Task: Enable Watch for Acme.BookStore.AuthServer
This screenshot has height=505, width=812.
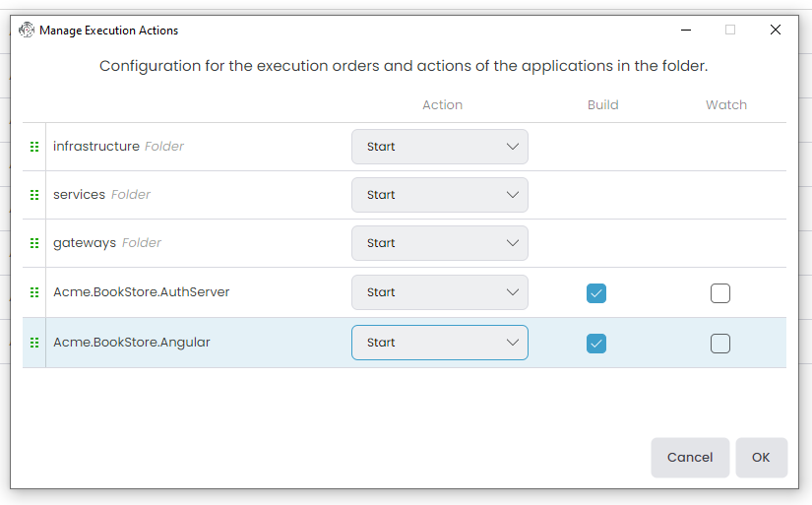Action: pyautogui.click(x=720, y=292)
